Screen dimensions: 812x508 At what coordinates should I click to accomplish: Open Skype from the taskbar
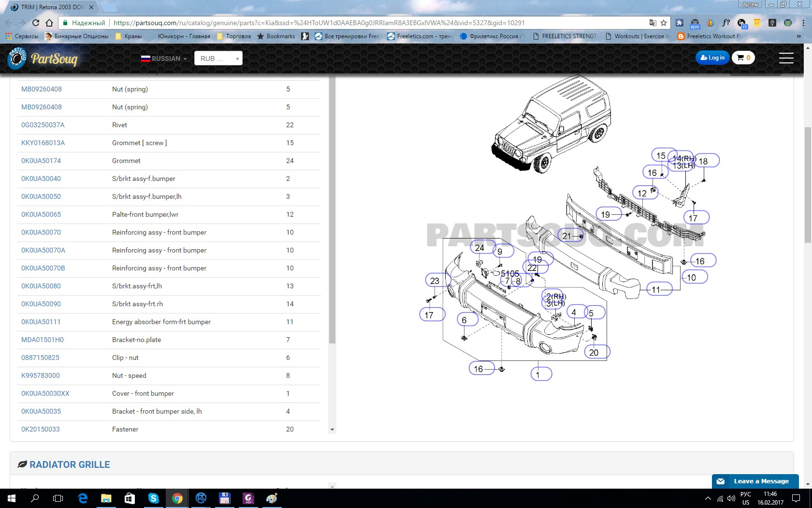pos(153,498)
